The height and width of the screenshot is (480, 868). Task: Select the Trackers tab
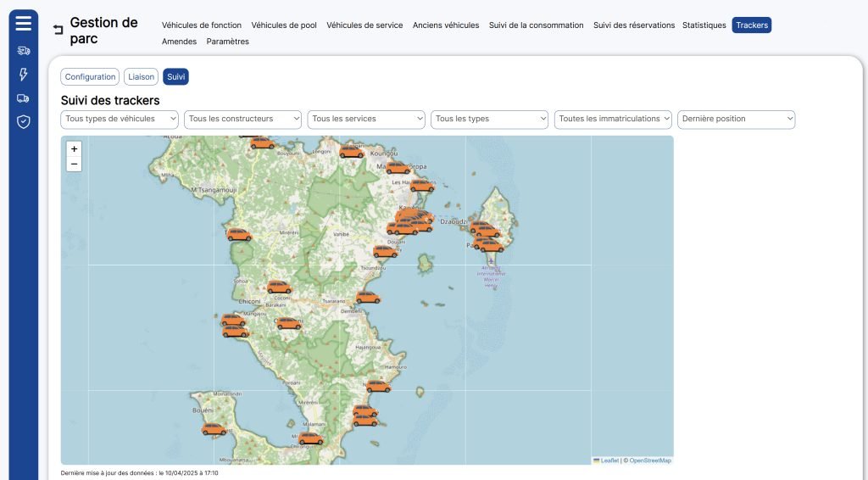click(x=752, y=25)
